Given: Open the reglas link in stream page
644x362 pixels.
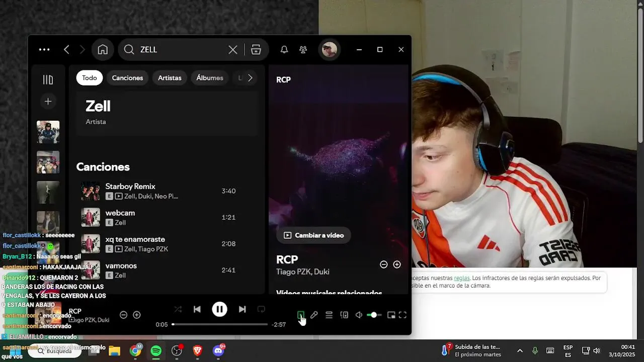Looking at the screenshot, I should [461, 278].
